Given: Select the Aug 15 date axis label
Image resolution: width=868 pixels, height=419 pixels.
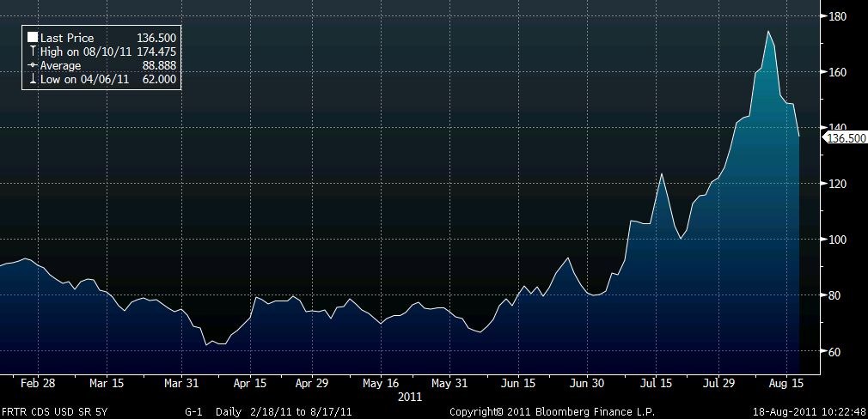Looking at the screenshot, I should 786,384.
